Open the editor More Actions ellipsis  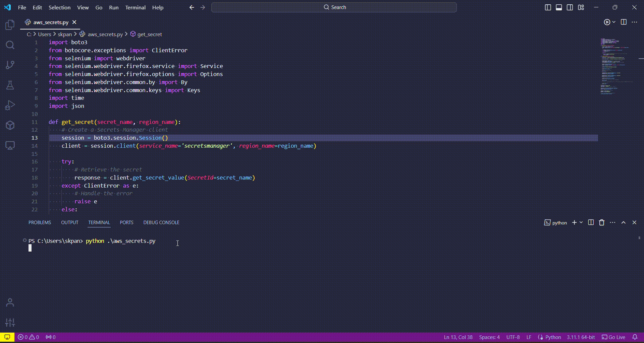634,22
